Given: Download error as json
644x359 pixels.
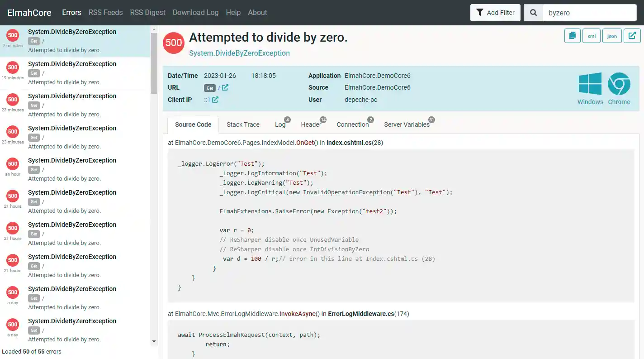Looking at the screenshot, I should click(x=612, y=36).
